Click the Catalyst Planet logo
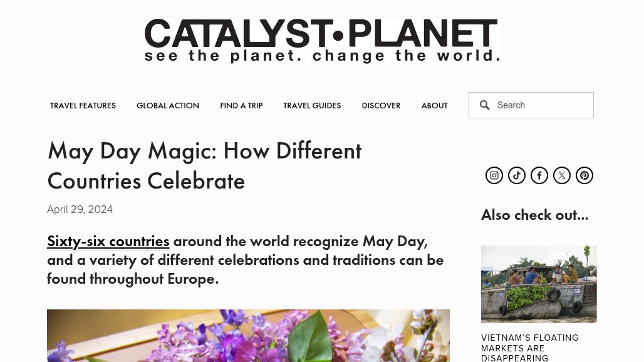This screenshot has height=362, width=644. [x=321, y=41]
